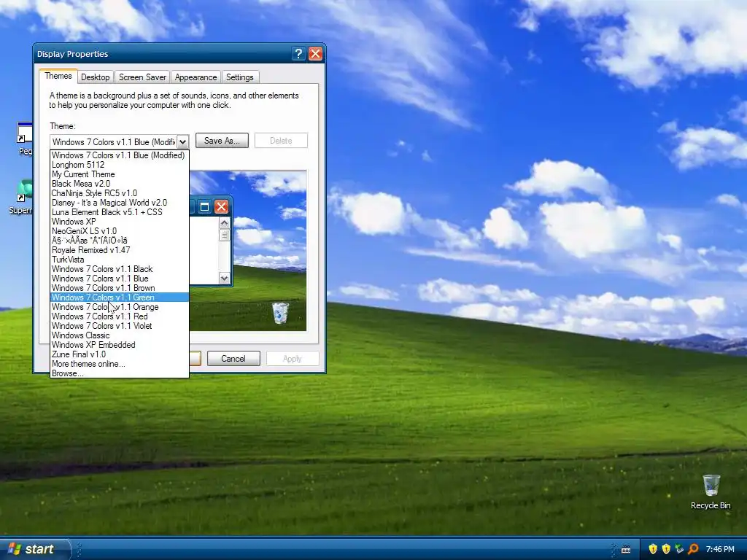Pick the TurkVista theme
Screen dimensions: 747x560
click(x=120, y=260)
